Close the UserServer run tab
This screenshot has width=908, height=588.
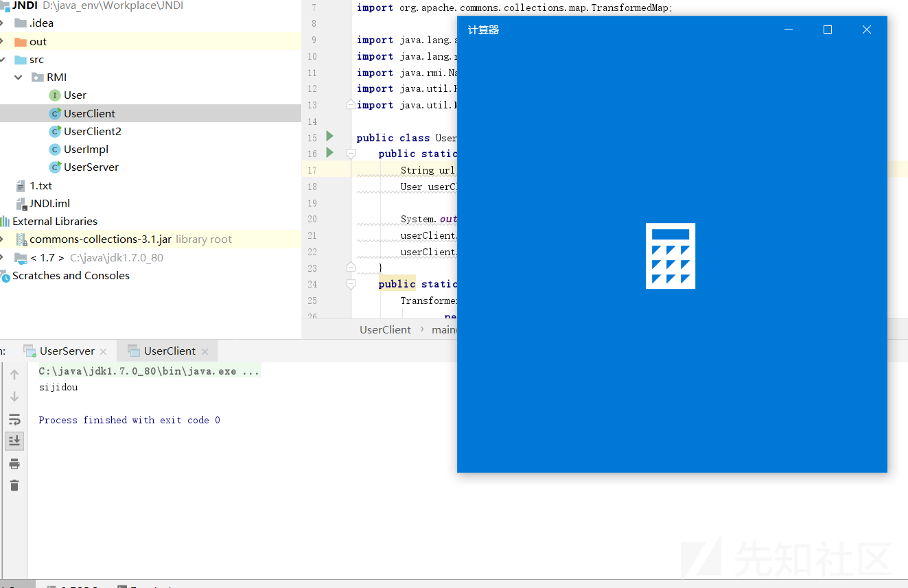point(103,351)
